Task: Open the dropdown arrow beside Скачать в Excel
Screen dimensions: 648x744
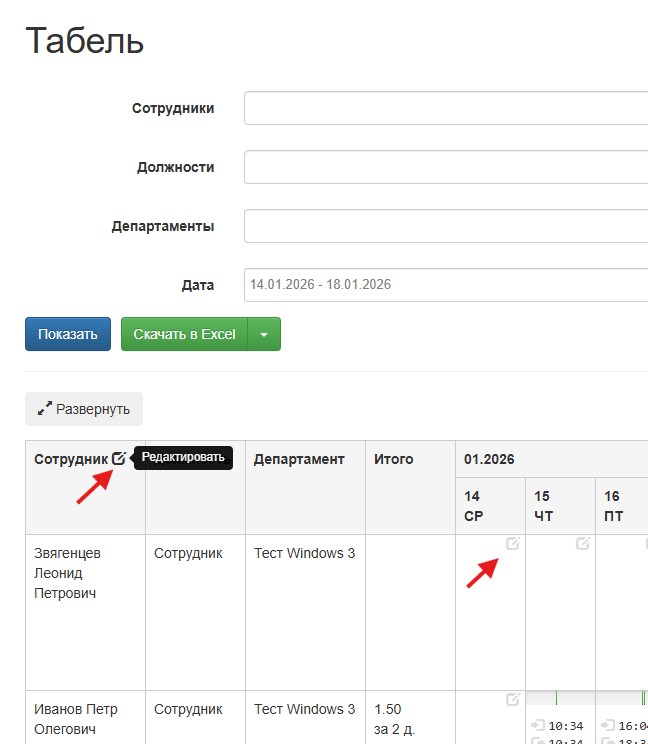Action: point(264,334)
